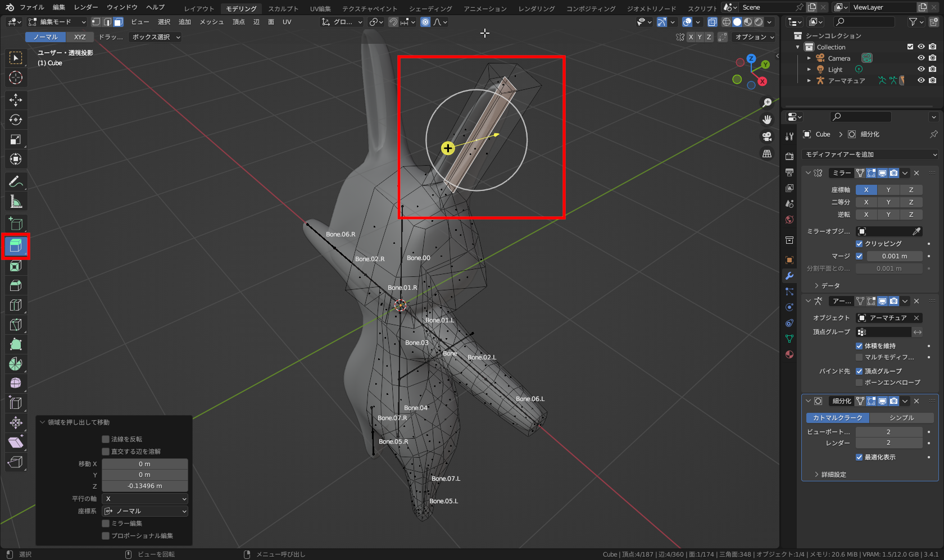Open the 編集モード mode dropdown

click(x=57, y=22)
